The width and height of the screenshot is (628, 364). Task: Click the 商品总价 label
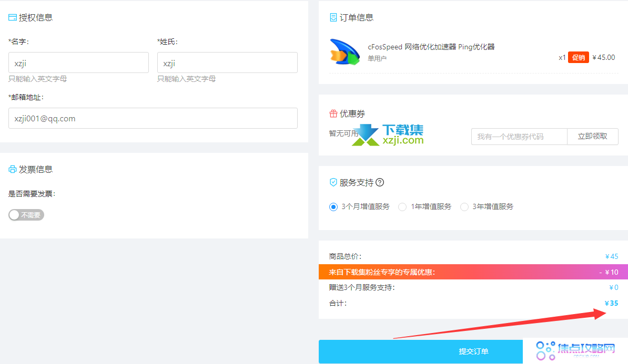click(345, 256)
